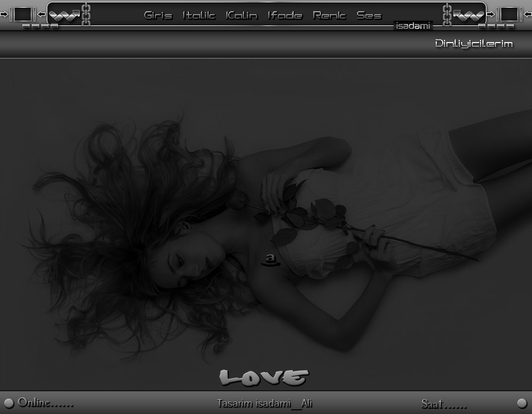Open the Giris menu

tap(158, 15)
